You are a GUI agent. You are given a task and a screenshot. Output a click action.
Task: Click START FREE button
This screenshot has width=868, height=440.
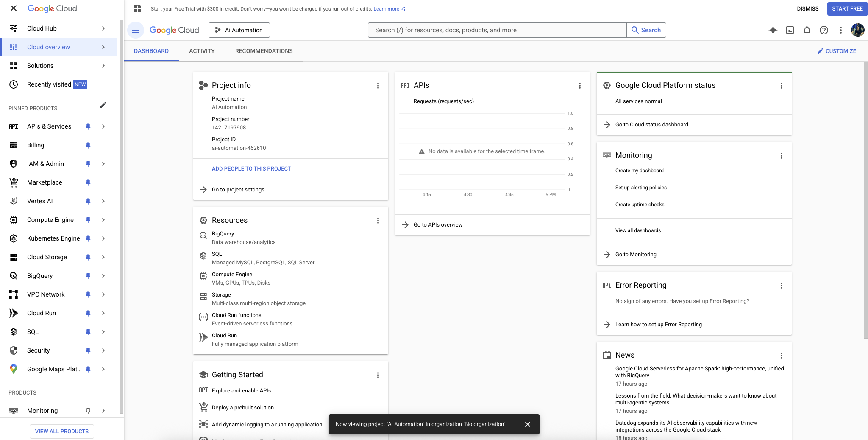coord(847,8)
